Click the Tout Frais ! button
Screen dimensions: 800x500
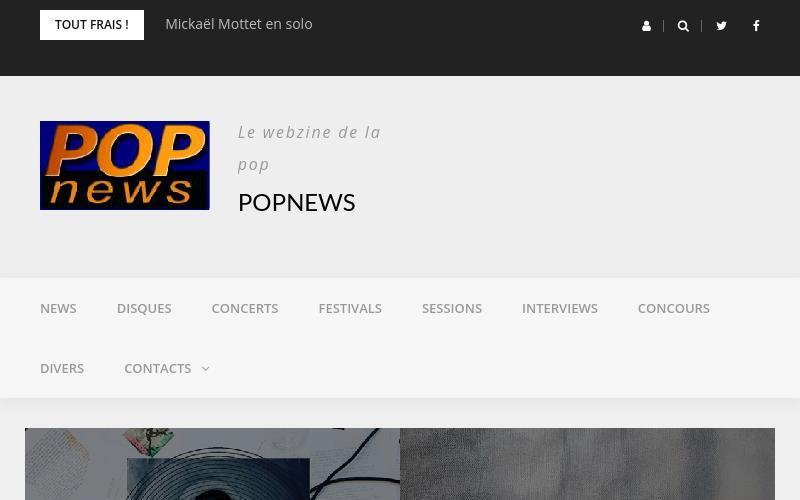(92, 25)
